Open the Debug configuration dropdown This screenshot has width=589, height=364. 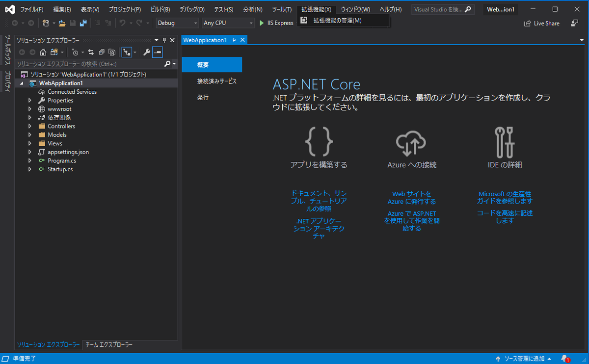click(177, 23)
